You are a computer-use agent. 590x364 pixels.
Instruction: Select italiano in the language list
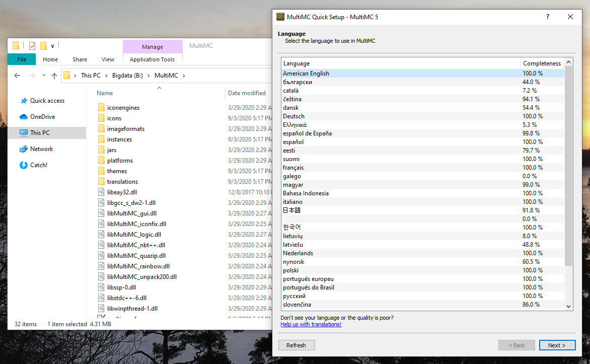pyautogui.click(x=422, y=202)
